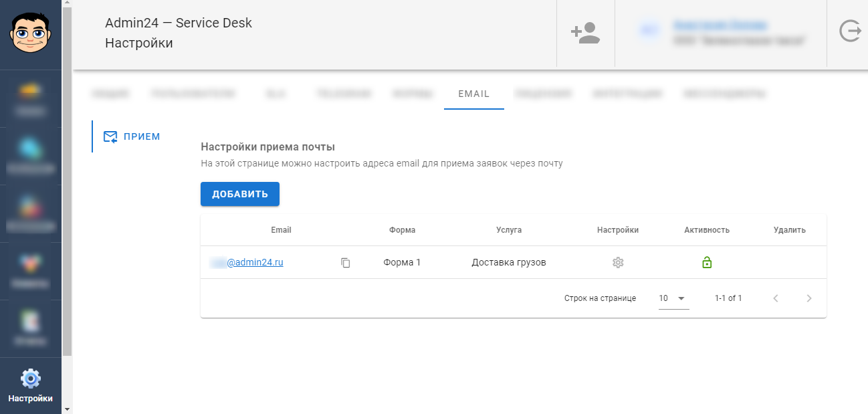This screenshot has height=414, width=868.
Task: Click the Admin24 — Service Desk title
Action: [179, 23]
